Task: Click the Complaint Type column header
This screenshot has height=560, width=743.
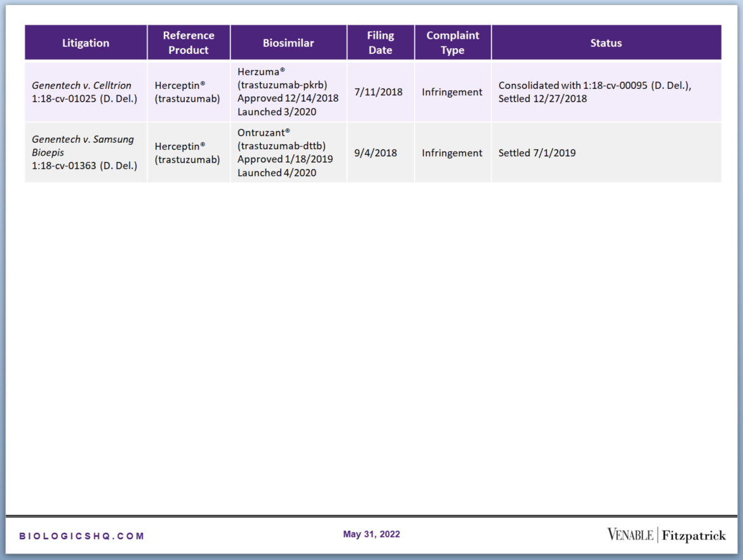Action: click(453, 43)
